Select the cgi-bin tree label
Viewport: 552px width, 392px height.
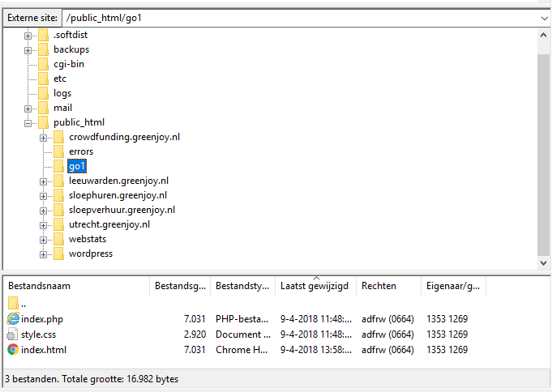(69, 64)
